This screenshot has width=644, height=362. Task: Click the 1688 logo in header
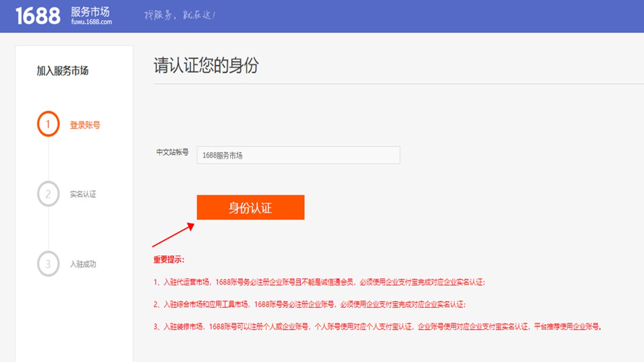point(38,16)
